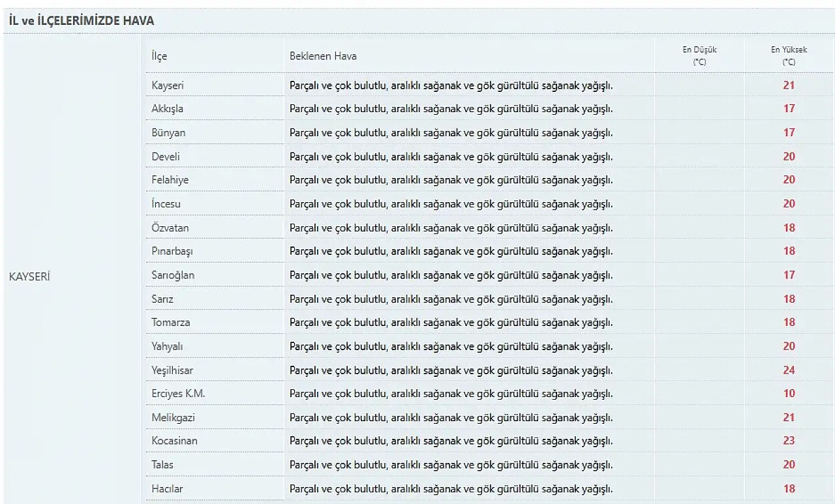Click the forecast text in Hacılar row
835x504 pixels.
451,488
